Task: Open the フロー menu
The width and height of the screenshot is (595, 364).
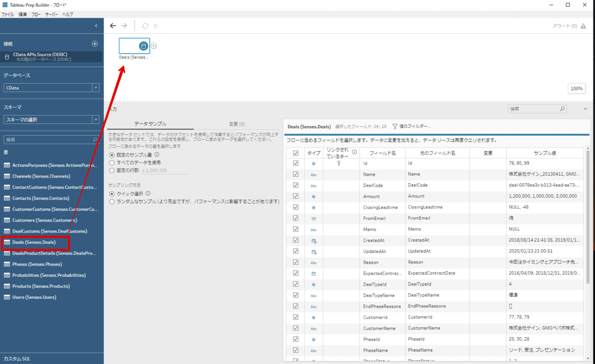Action: click(x=36, y=15)
